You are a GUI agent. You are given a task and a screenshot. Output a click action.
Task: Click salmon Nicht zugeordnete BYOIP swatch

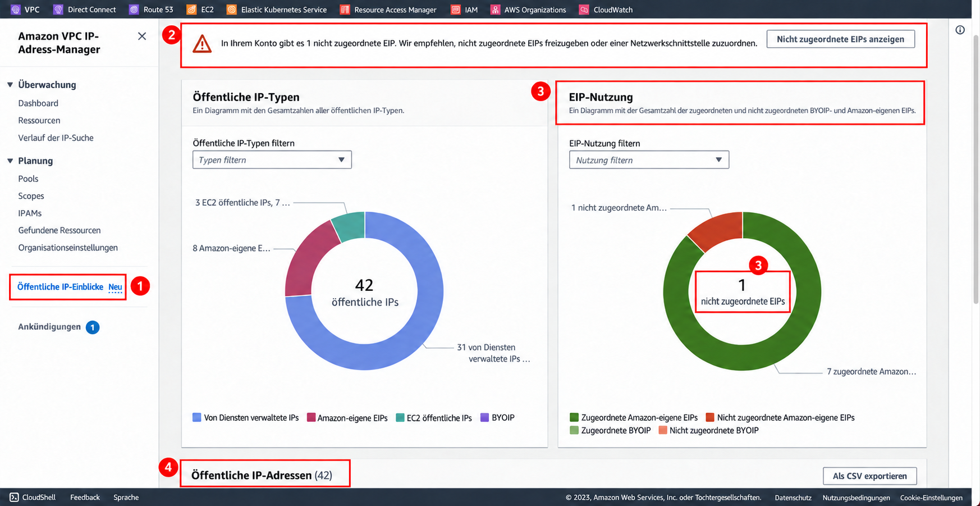(663, 430)
